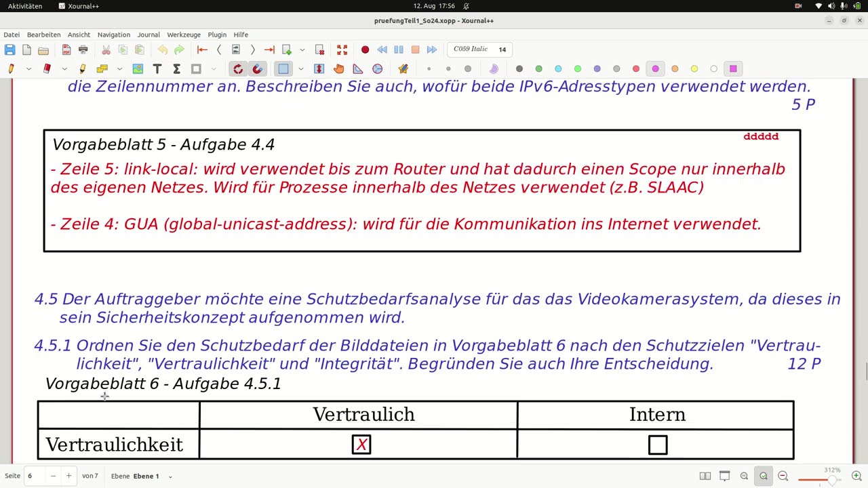
Task: Click the clock showing 12. Aug 17:56
Action: (x=434, y=6)
